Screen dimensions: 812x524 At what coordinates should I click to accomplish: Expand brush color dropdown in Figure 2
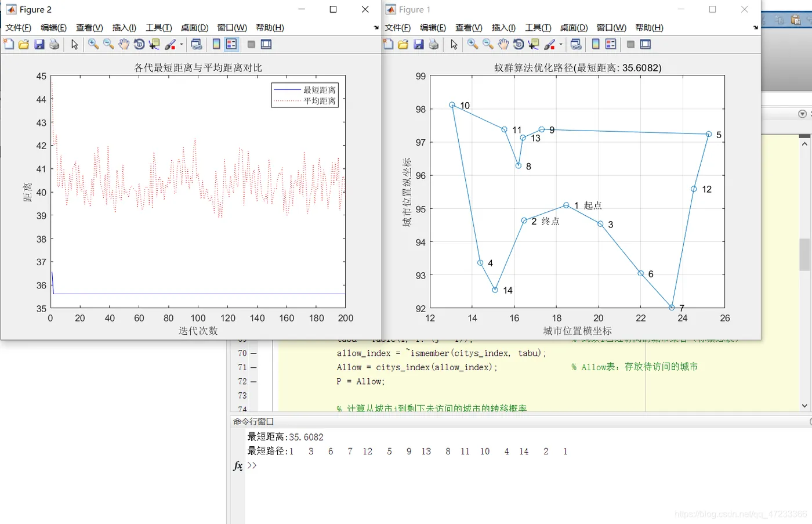coord(182,44)
